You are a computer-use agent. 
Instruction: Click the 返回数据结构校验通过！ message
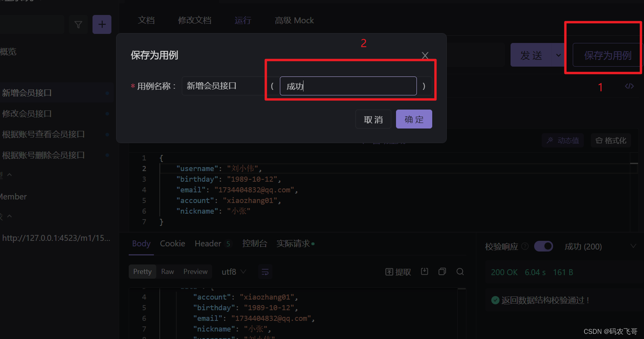coord(546,300)
